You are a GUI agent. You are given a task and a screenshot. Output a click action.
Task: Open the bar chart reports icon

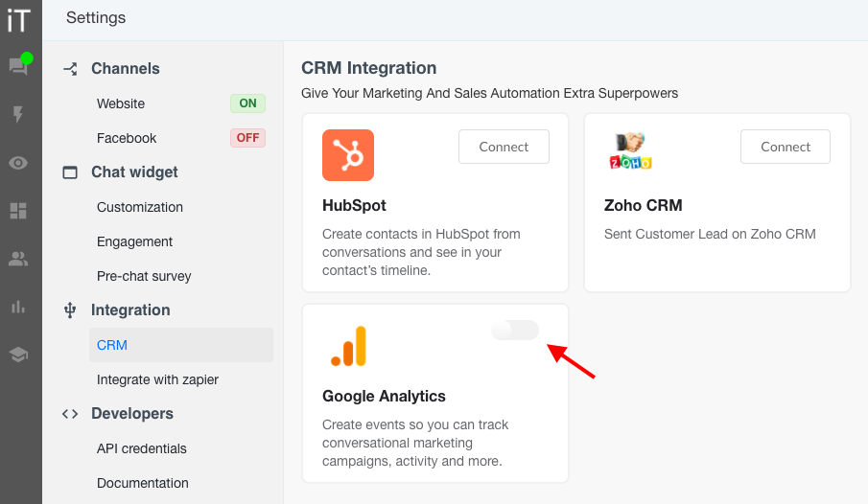18,307
